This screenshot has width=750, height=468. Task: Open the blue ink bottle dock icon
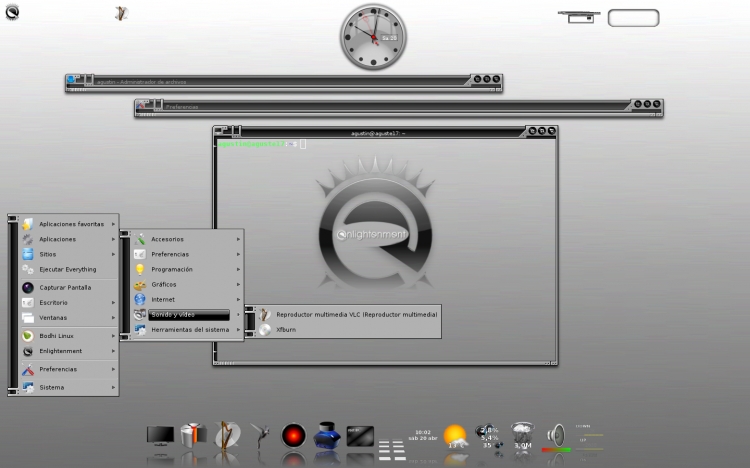coord(327,435)
